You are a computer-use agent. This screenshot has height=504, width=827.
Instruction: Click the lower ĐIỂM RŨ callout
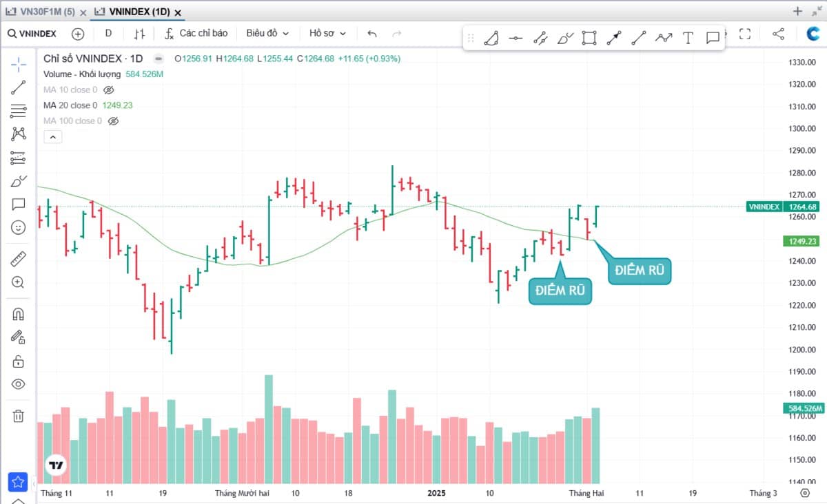click(560, 291)
